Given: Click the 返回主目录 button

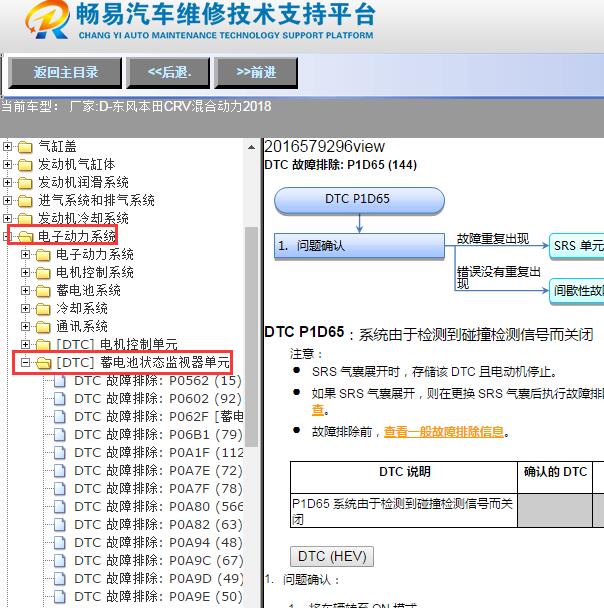Looking at the screenshot, I should 65,73.
